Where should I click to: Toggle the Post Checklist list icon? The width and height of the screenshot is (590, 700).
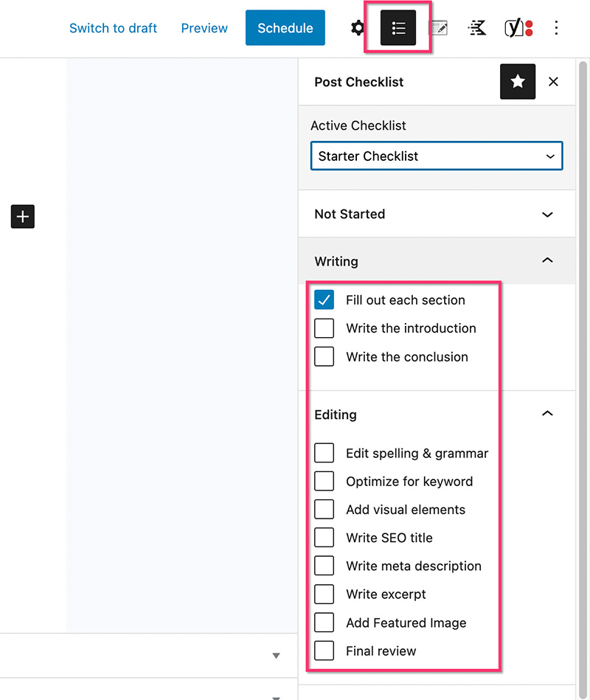[398, 28]
